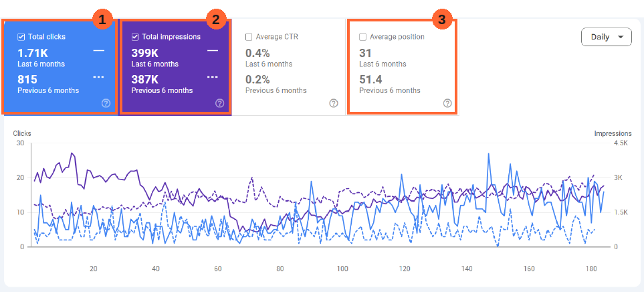
Task: Click the 1.71K clicks value
Action: click(31, 53)
